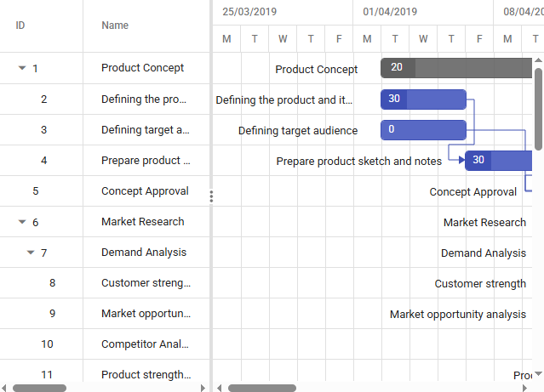Click the grid scrollbar left arrow
544x392 pixels.
5,388
